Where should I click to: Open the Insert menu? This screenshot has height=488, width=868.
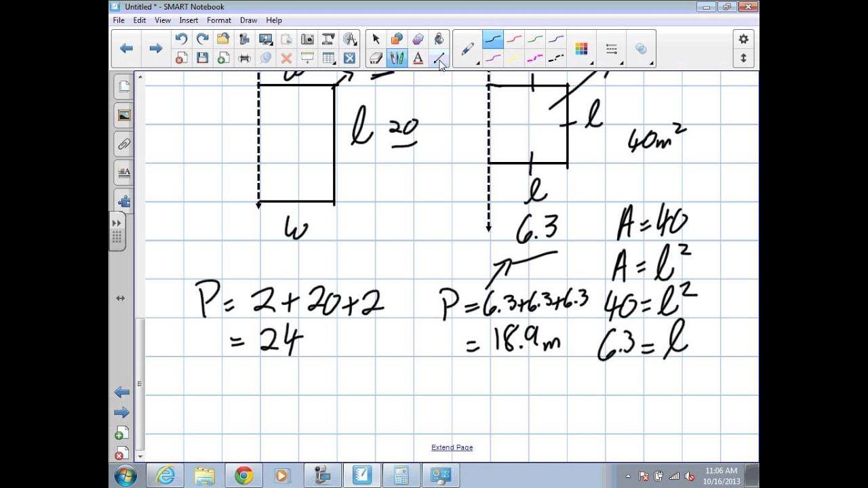click(189, 20)
